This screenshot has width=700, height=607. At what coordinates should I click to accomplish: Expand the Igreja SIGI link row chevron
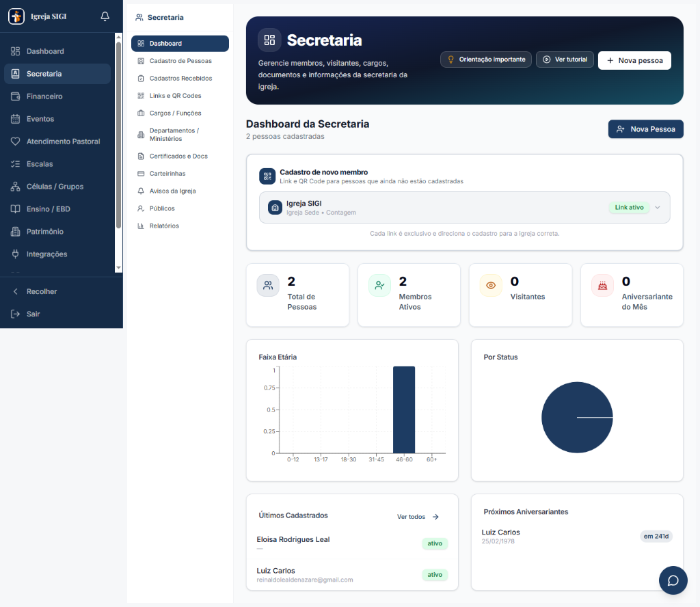[658, 208]
